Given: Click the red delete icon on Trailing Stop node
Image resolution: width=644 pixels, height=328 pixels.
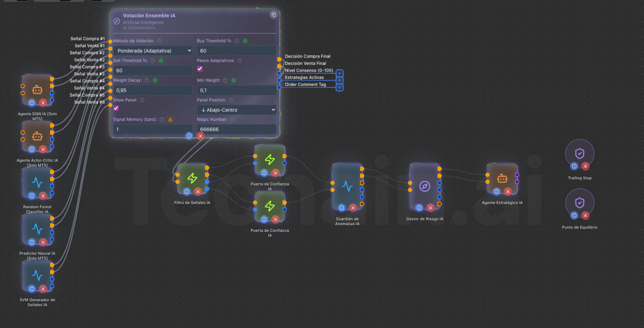Looking at the screenshot, I should (585, 166).
